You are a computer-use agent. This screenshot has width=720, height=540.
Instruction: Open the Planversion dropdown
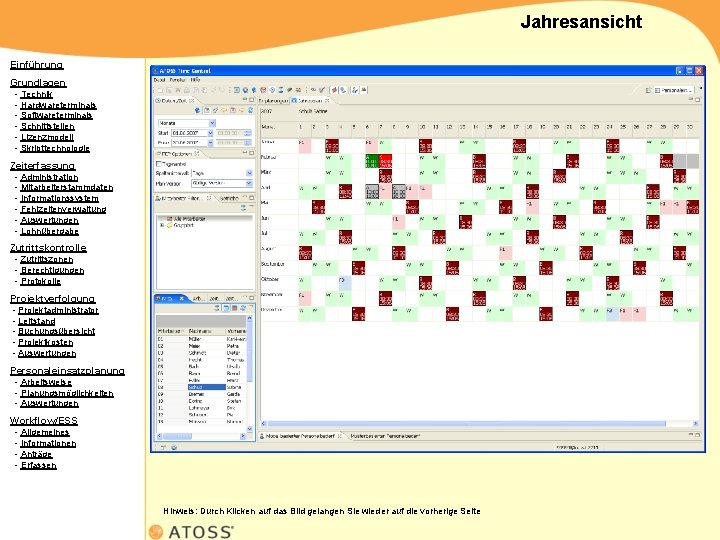249,183
